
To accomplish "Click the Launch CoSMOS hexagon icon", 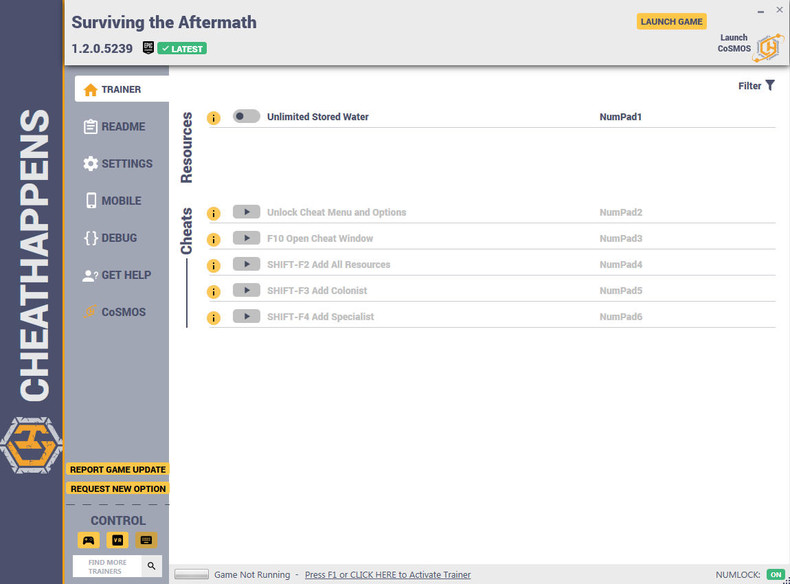I will (768, 48).
